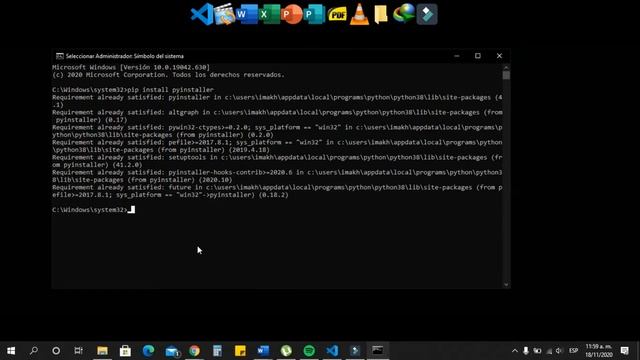Open Microsoft Excel from the top dock

pos(270,14)
